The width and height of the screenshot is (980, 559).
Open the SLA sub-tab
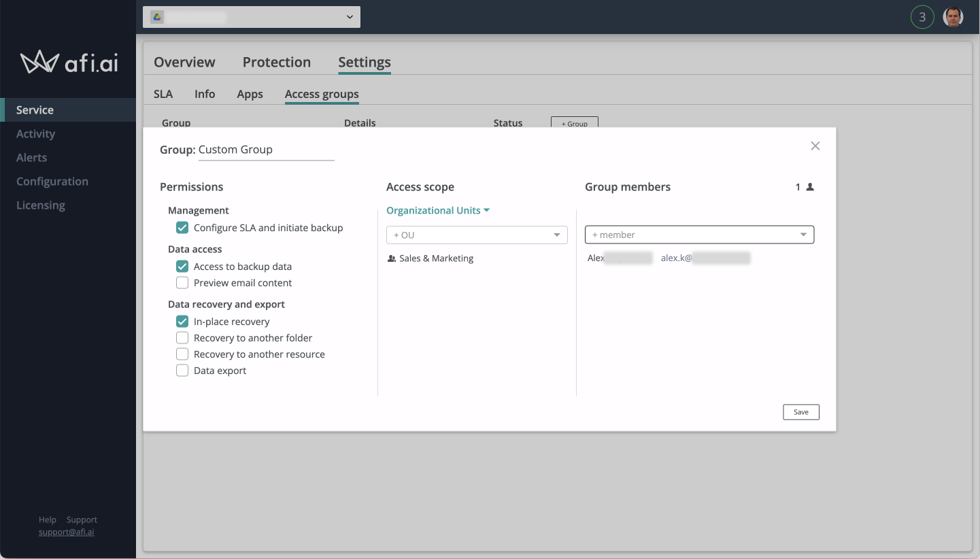tap(163, 94)
